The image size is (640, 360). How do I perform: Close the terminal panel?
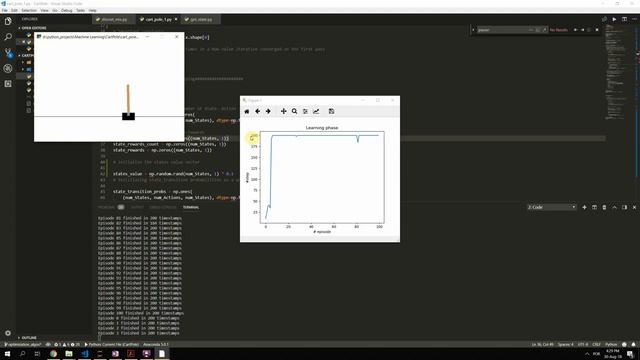tap(634, 207)
